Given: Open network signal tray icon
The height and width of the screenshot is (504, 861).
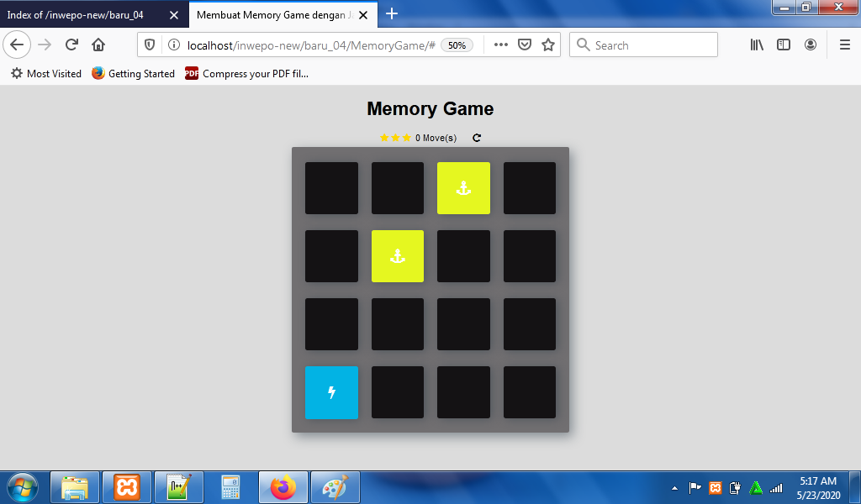Looking at the screenshot, I should [776, 487].
